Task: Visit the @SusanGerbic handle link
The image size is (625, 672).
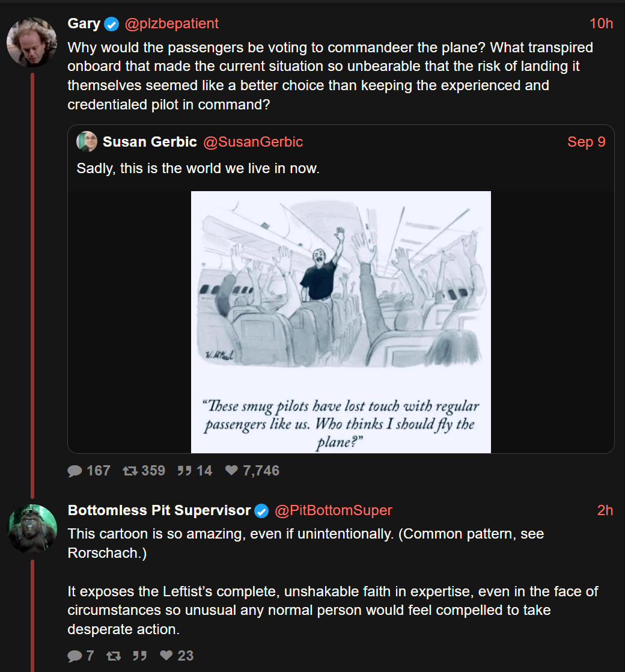Action: [x=253, y=142]
